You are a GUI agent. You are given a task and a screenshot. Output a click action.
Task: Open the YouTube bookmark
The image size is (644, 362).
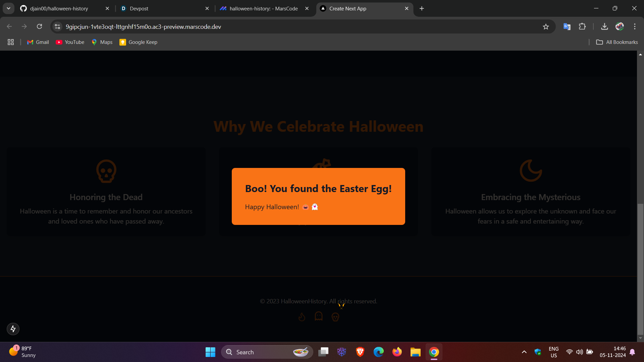(x=70, y=42)
